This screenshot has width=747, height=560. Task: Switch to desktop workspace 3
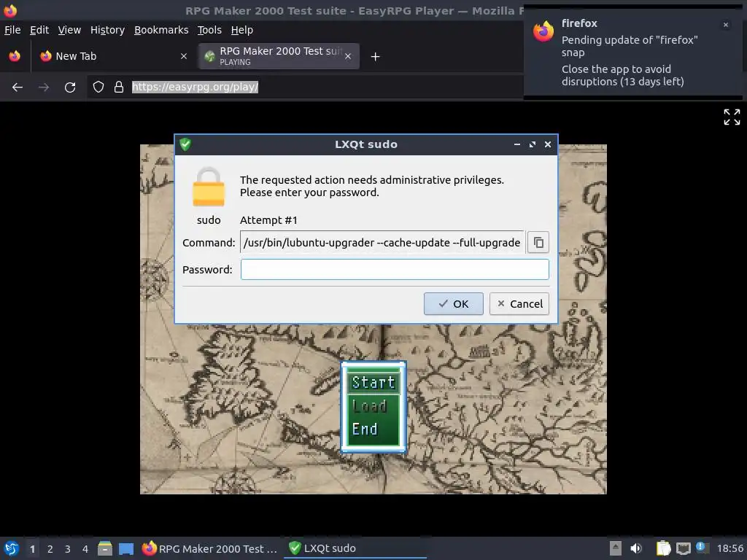[68, 549]
